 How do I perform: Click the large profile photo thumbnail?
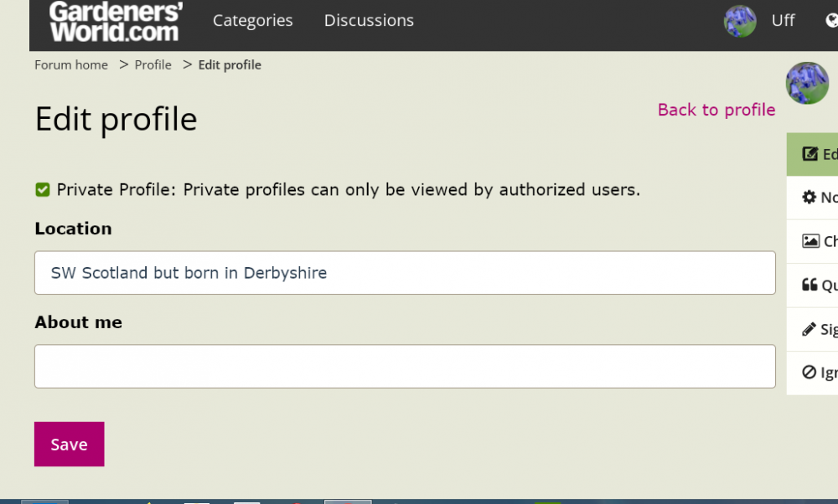tap(807, 83)
